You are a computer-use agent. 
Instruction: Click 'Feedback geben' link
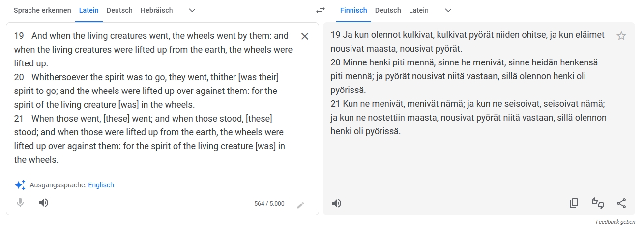point(615,222)
